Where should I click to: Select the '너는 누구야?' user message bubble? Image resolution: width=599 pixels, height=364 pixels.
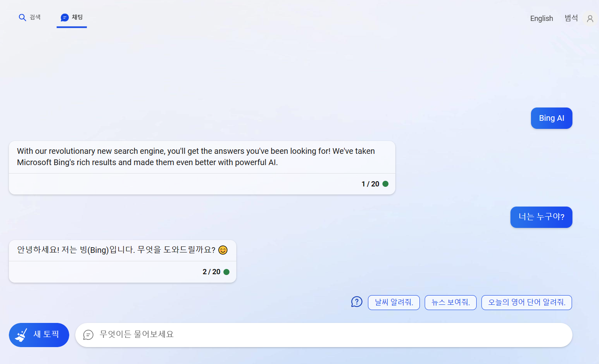[x=541, y=217]
